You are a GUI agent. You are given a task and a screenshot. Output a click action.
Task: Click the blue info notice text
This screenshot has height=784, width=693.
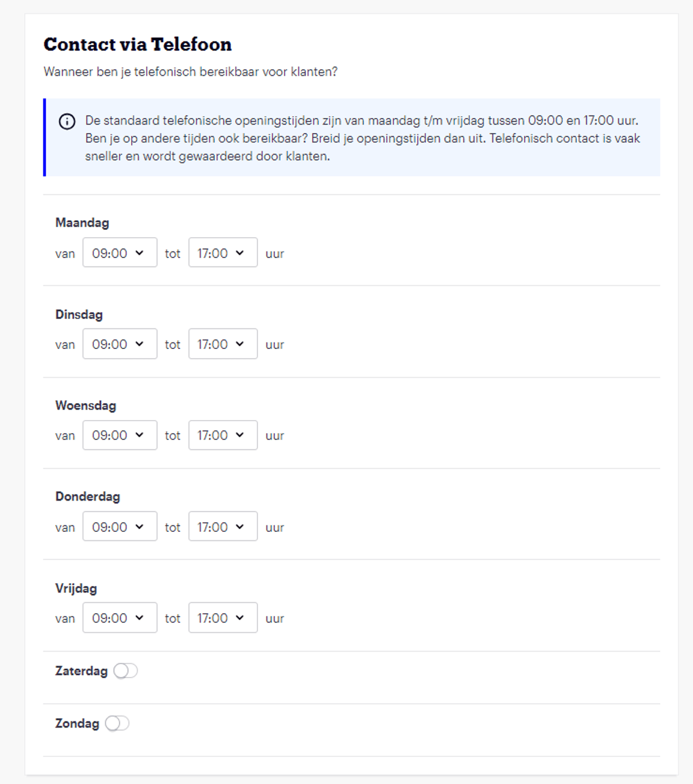click(x=362, y=138)
